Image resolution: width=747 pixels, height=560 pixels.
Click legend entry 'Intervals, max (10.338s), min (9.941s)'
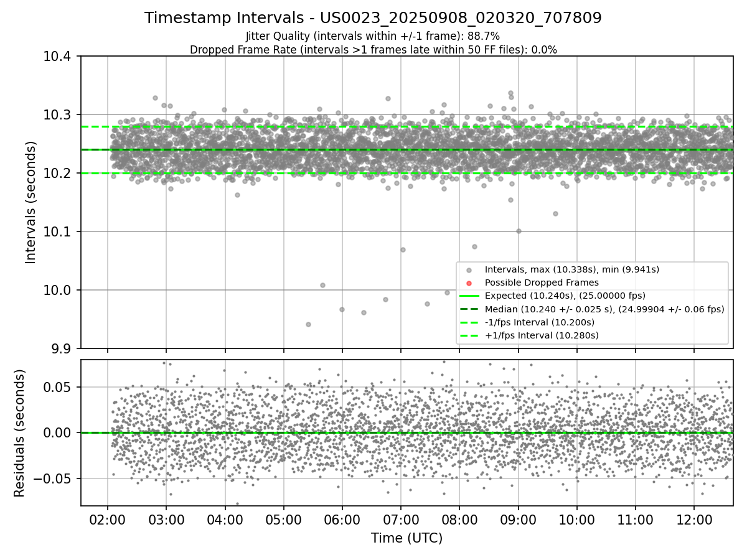pos(572,269)
